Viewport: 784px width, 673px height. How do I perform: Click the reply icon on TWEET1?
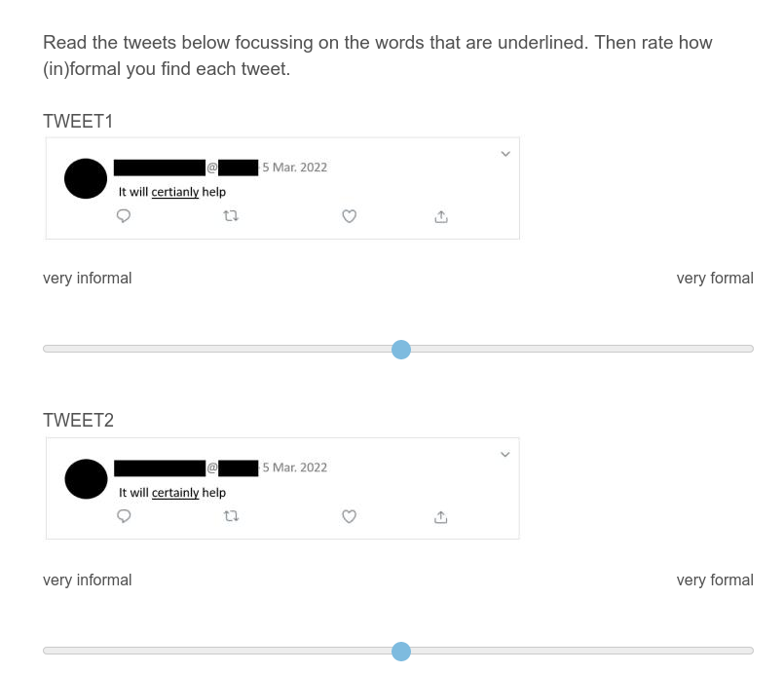124,217
